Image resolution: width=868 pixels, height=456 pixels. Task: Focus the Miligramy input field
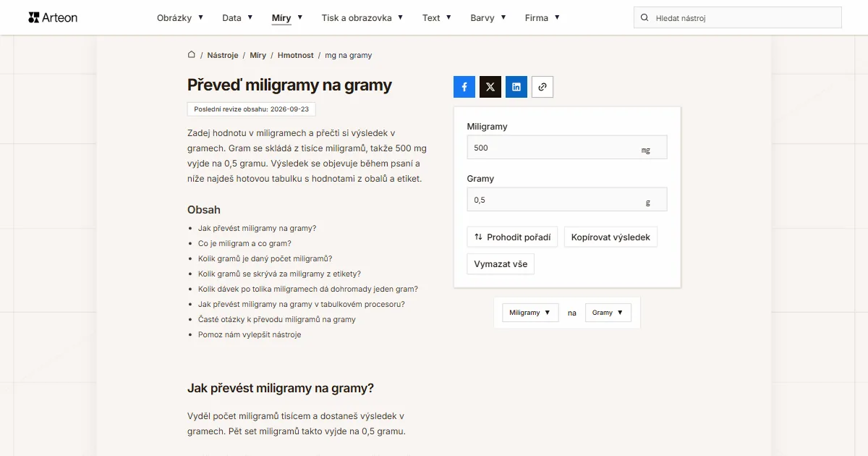pyautogui.click(x=567, y=147)
